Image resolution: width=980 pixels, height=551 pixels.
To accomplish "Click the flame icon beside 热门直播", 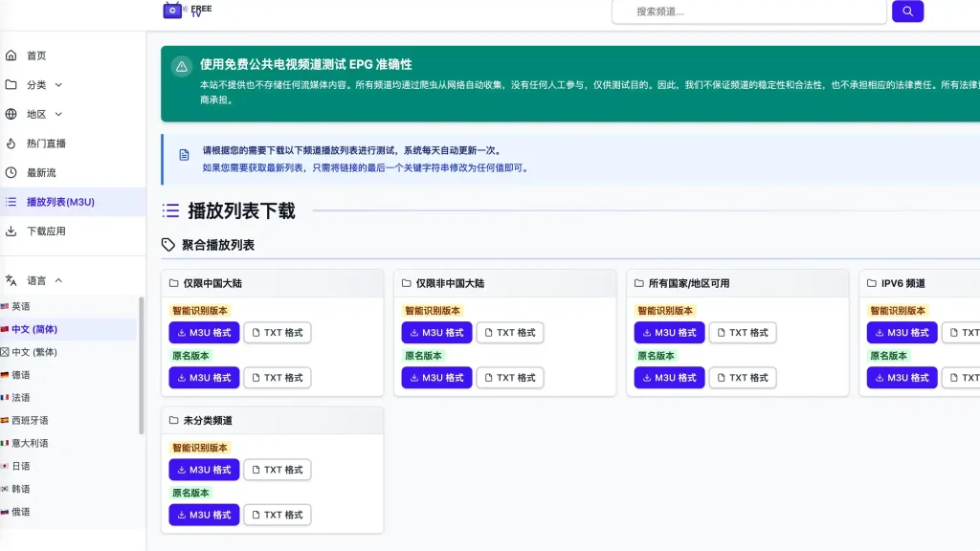I will coord(11,143).
